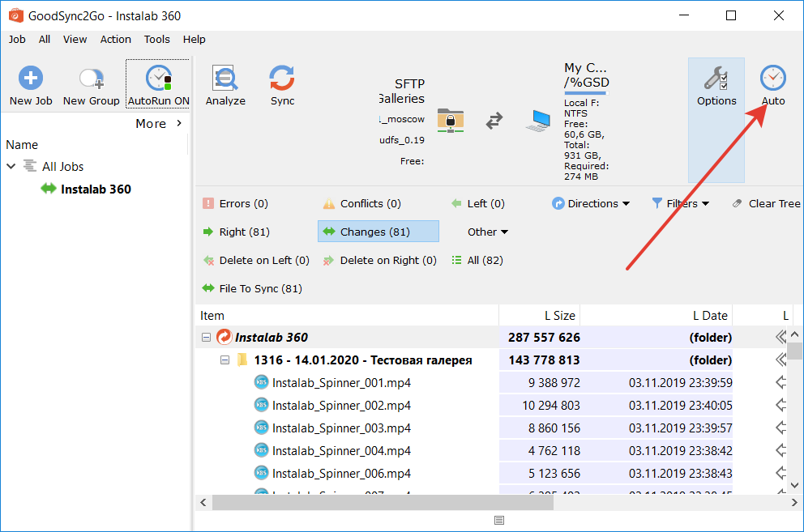Open the All menu
Viewport: 804px width, 532px height.
(x=45, y=39)
